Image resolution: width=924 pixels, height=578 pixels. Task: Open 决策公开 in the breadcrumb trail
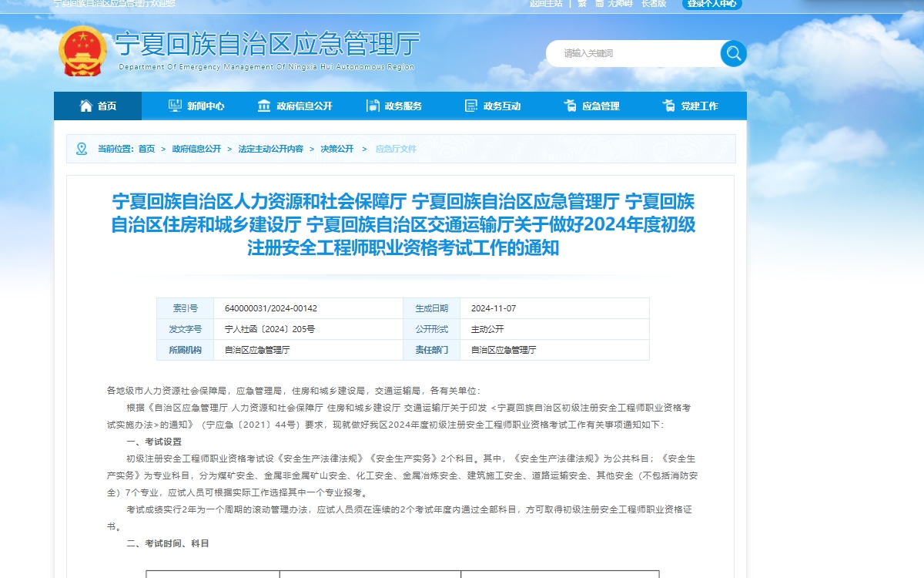336,149
